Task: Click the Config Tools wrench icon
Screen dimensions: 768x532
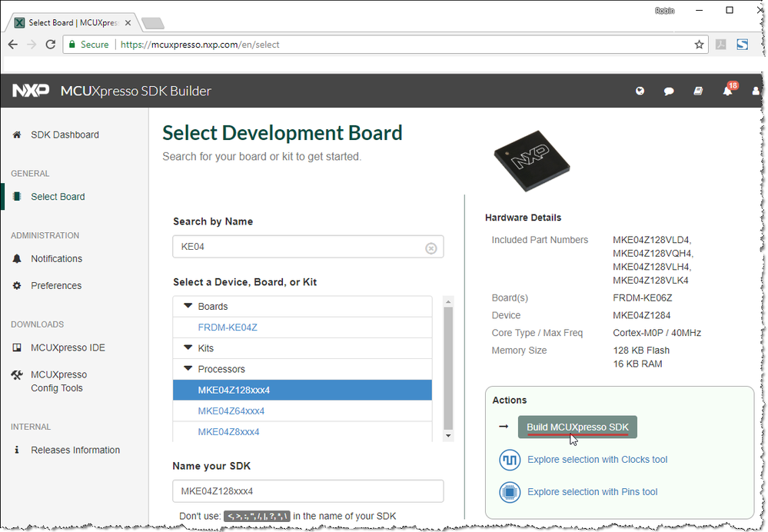Action: [17, 375]
